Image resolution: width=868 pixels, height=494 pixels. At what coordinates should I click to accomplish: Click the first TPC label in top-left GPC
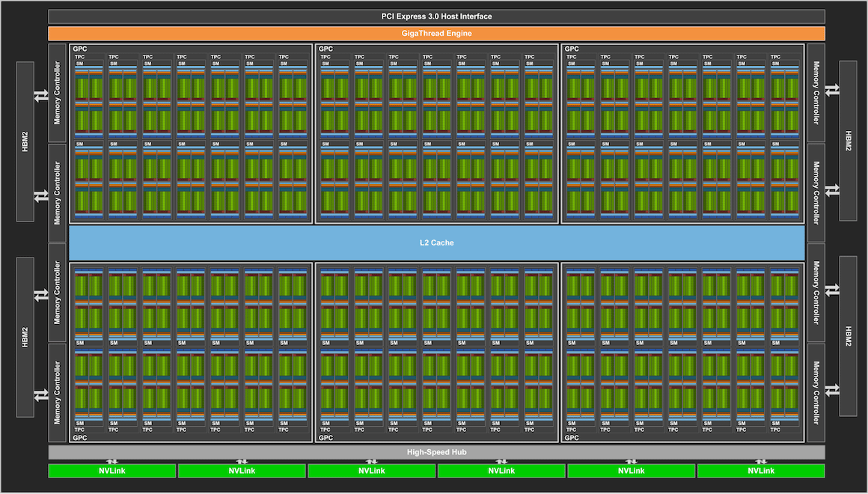(x=79, y=57)
